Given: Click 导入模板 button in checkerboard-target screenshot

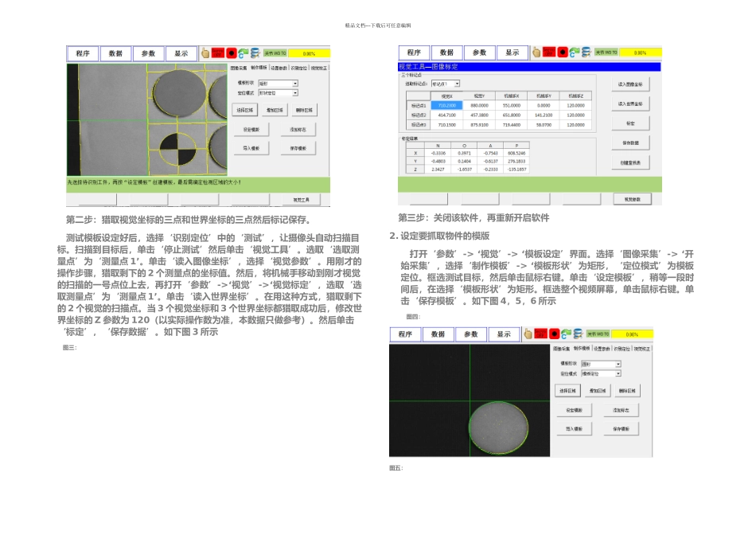Looking at the screenshot, I should [251, 148].
